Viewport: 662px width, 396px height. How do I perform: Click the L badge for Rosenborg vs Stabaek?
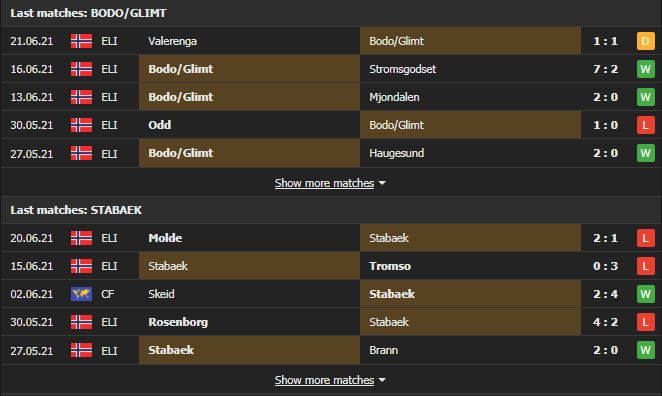click(x=646, y=322)
